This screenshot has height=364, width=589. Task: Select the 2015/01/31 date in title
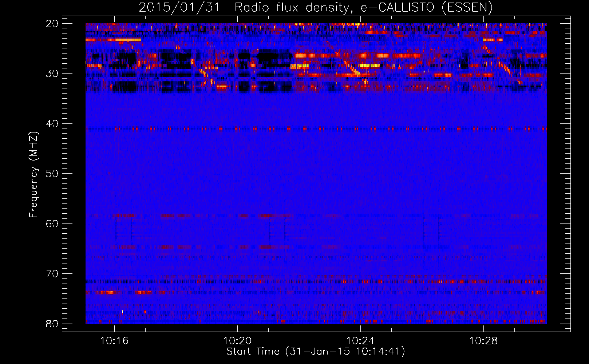tap(179, 8)
